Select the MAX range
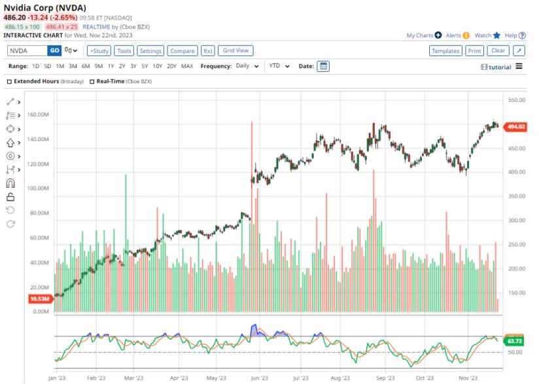Viewport: 539px width, 392px height. tap(187, 66)
